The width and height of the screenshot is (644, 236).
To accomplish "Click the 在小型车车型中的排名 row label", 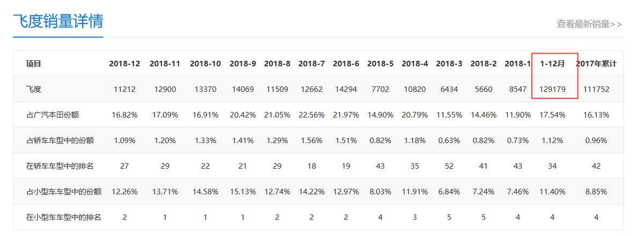I will [x=64, y=217].
